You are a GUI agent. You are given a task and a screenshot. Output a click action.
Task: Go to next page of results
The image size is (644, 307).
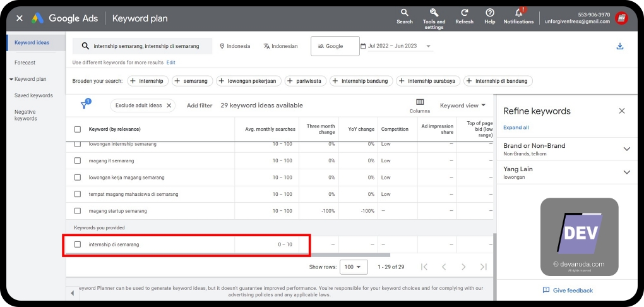click(x=463, y=267)
